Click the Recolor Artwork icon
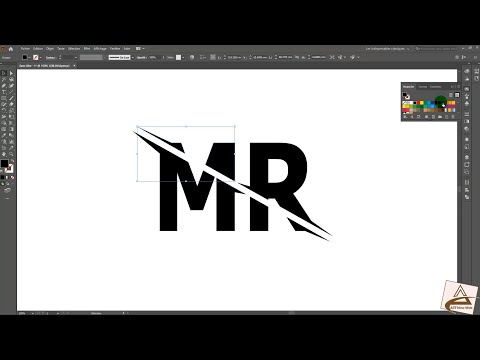Screen dimensions: 480x360 coord(192,57)
